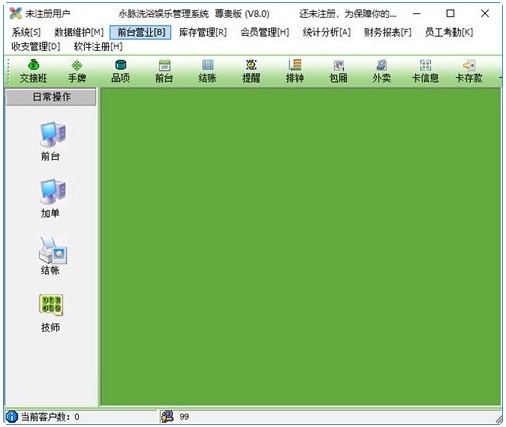Open the 外卖 takeout toolbar icon
The width and height of the screenshot is (506, 427).
coord(382,71)
